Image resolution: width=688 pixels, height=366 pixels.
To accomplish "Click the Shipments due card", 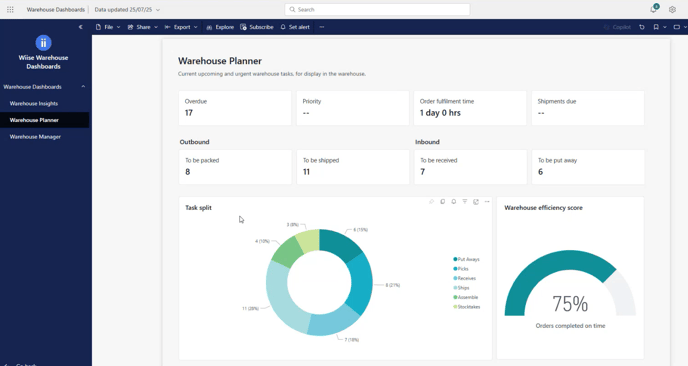I will 588,108.
